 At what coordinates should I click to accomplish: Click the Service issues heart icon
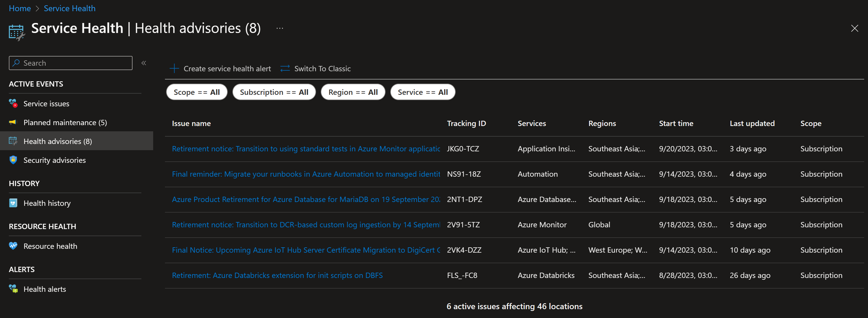click(x=13, y=103)
